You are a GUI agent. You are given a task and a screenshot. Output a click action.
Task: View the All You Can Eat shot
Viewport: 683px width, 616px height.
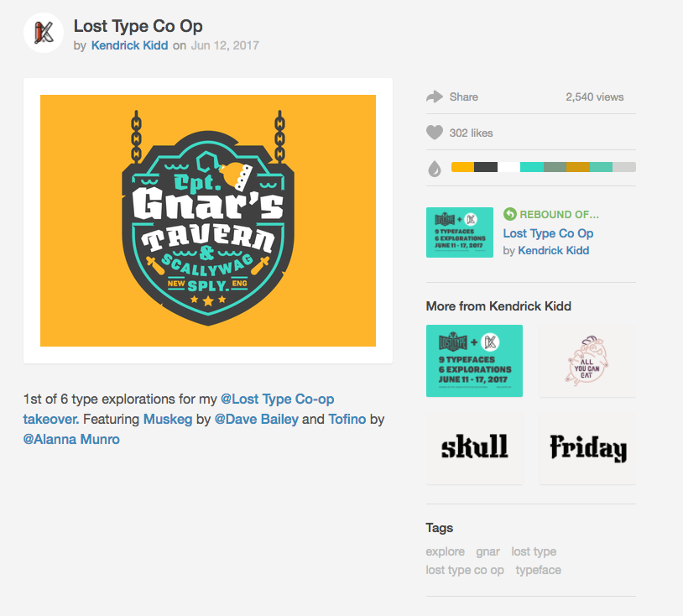click(x=587, y=361)
